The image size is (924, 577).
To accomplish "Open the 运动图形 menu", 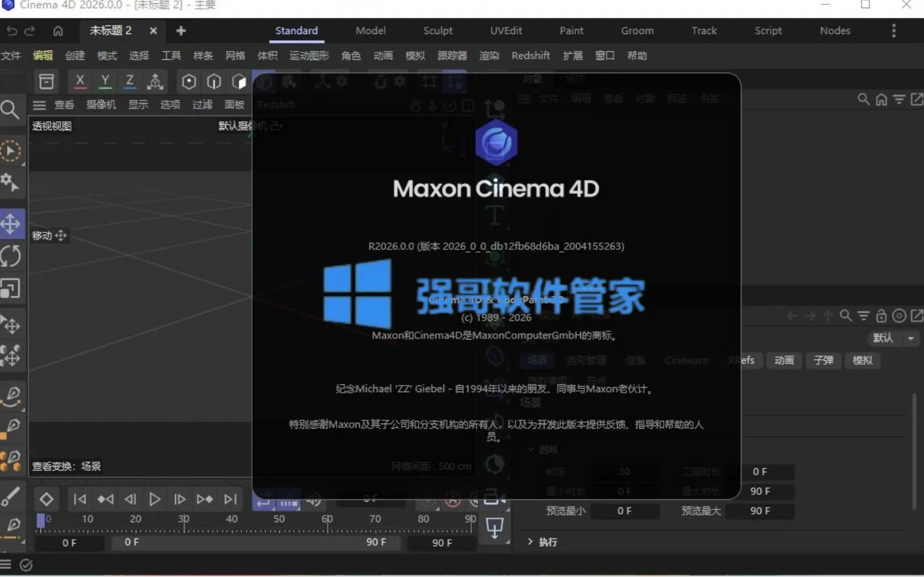I will (x=309, y=56).
